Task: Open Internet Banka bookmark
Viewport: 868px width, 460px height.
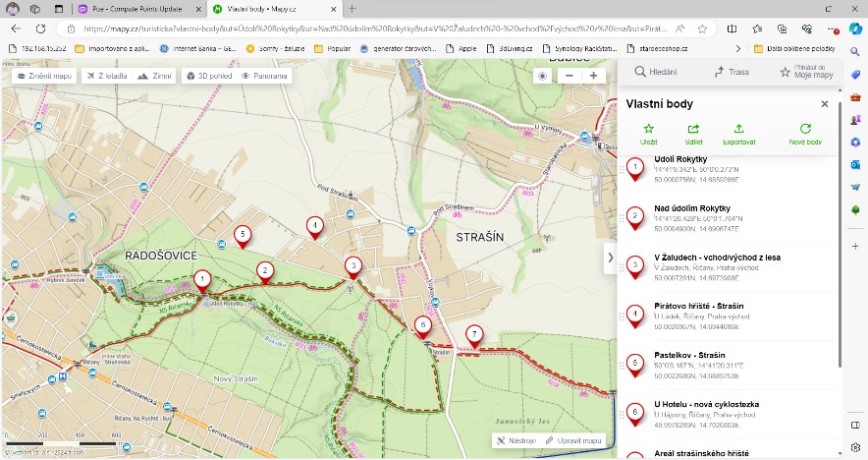Action: [198, 49]
